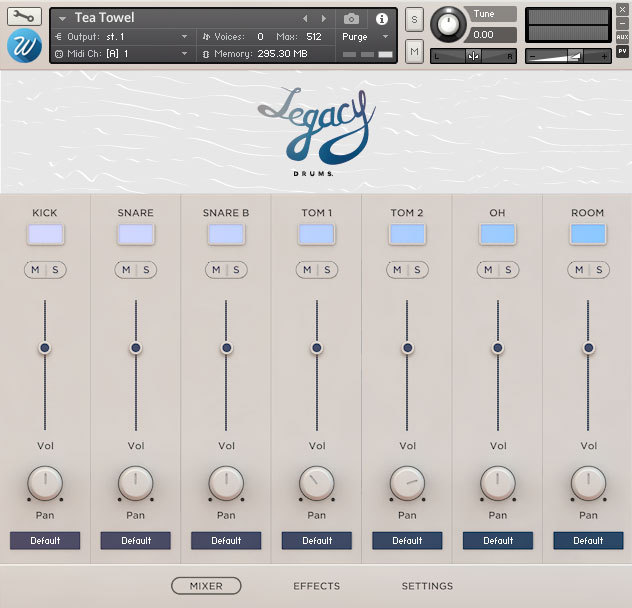Open the snapshot camera icon
The height and width of the screenshot is (608, 632).
point(351,18)
